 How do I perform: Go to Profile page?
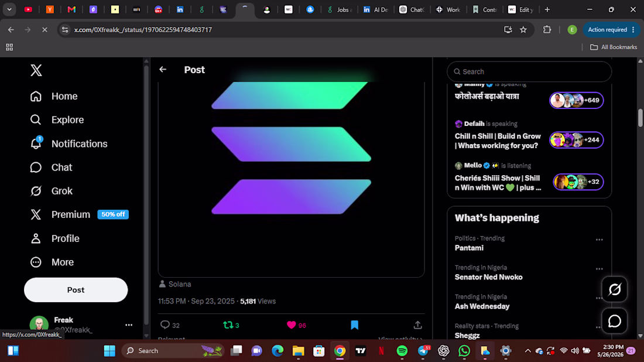point(54,238)
